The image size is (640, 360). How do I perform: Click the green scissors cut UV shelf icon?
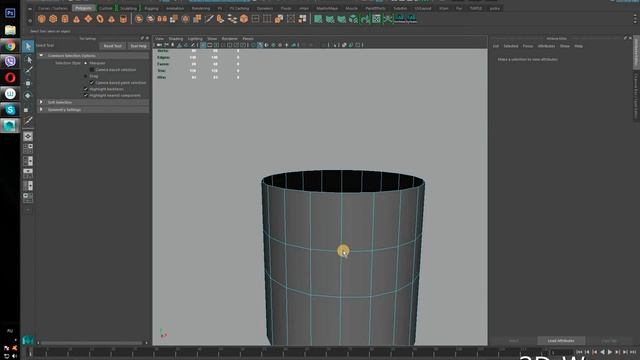(x=388, y=19)
